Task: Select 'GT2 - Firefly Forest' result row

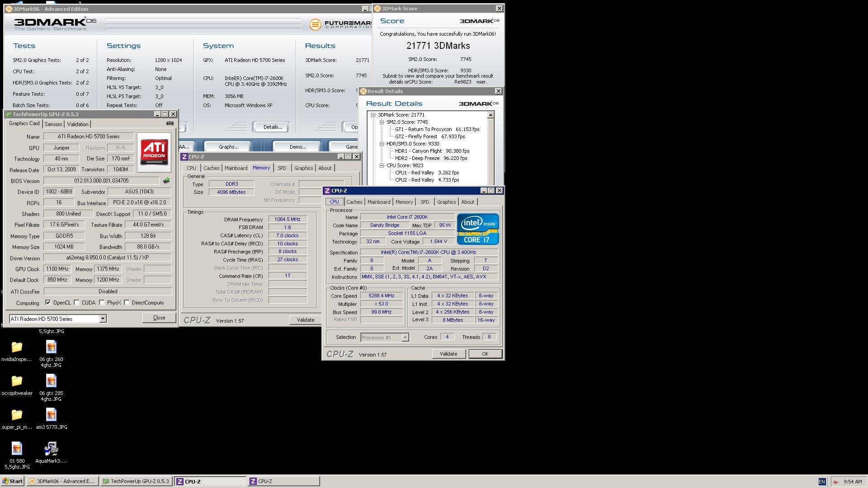Action: tap(430, 136)
